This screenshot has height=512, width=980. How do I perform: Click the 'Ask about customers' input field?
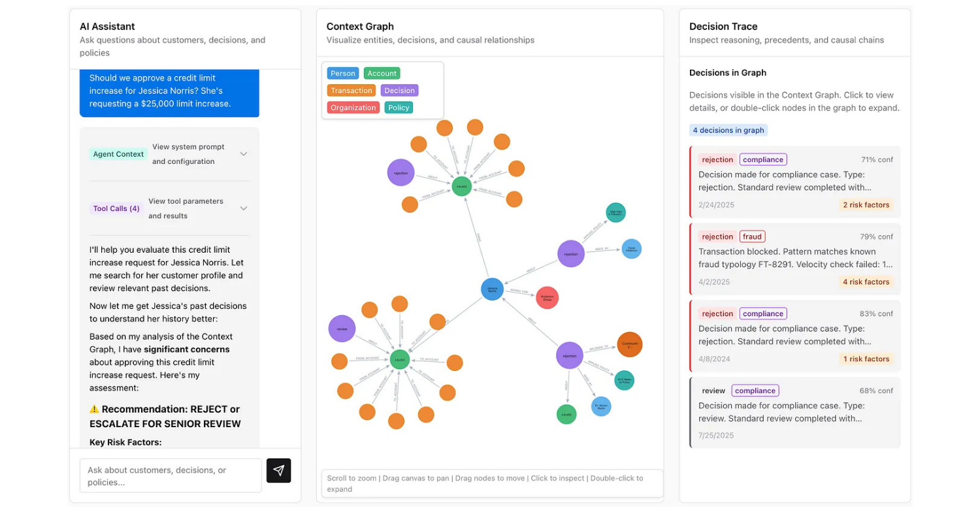170,475
